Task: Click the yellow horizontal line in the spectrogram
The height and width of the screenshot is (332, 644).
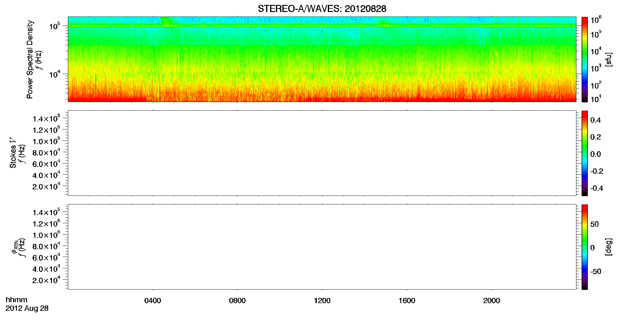Action: pos(322,26)
